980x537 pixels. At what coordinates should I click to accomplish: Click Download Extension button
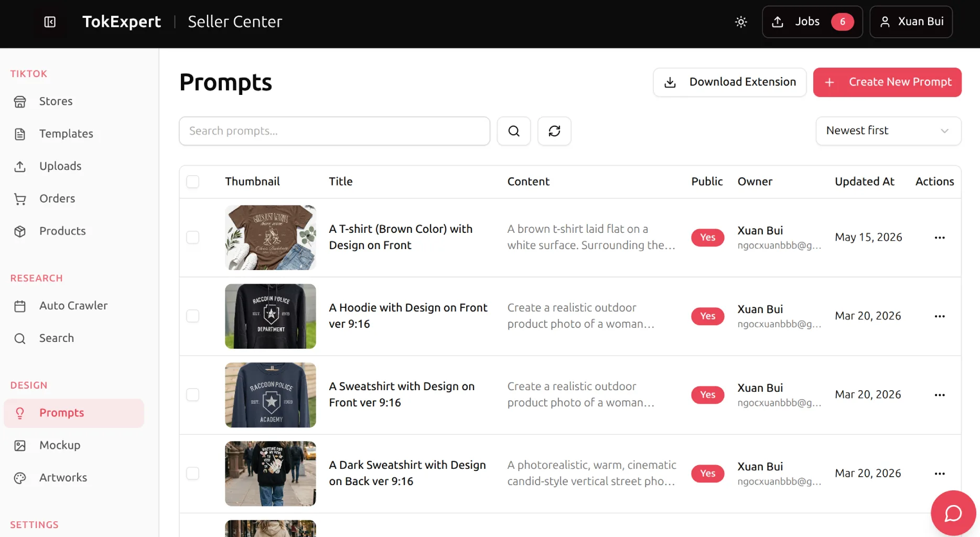(729, 82)
